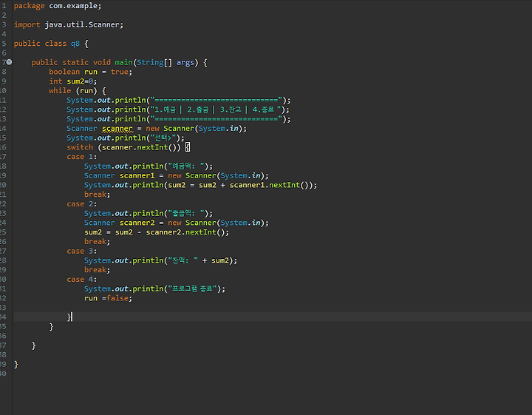Click 'break;' on line 26
532x415 pixels.
click(x=98, y=242)
